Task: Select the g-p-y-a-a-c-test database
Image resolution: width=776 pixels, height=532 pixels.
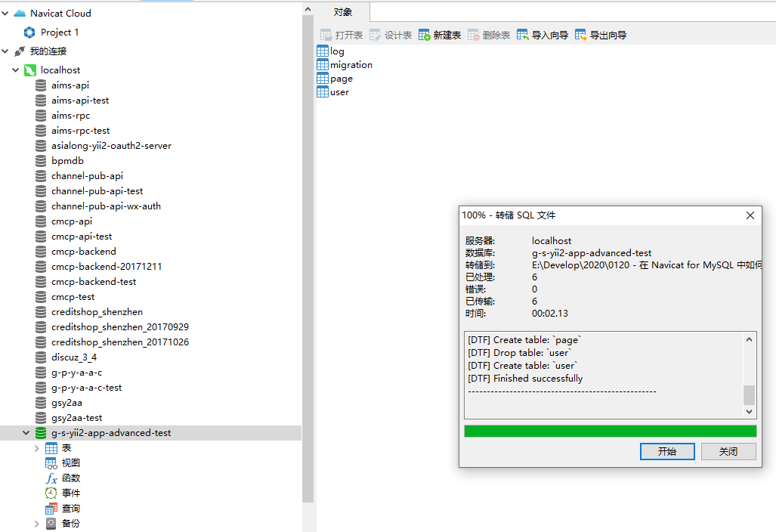Action: pos(87,388)
